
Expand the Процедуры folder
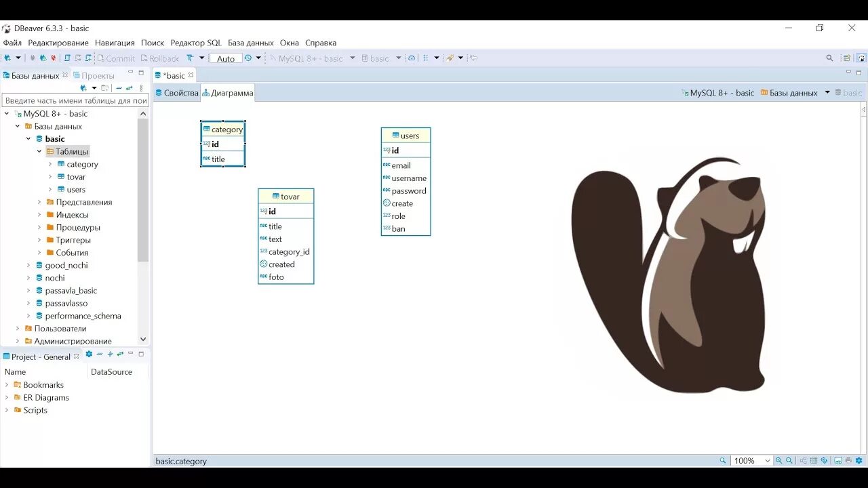coord(39,227)
